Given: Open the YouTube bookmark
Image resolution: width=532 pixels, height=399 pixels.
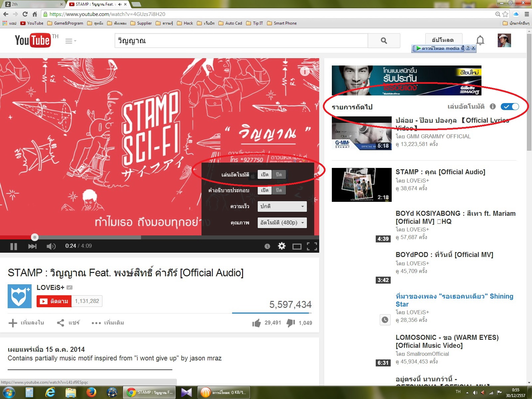Looking at the screenshot, I should point(32,23).
